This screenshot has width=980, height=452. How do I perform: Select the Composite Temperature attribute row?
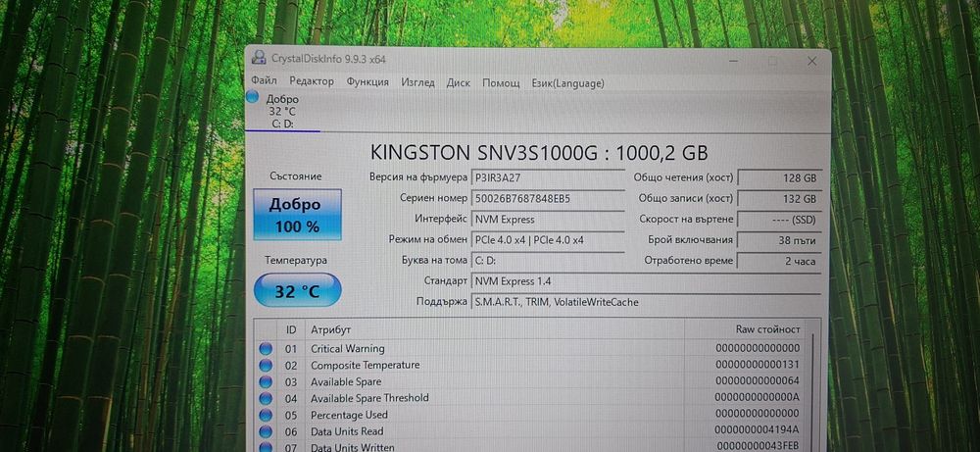tap(530, 365)
